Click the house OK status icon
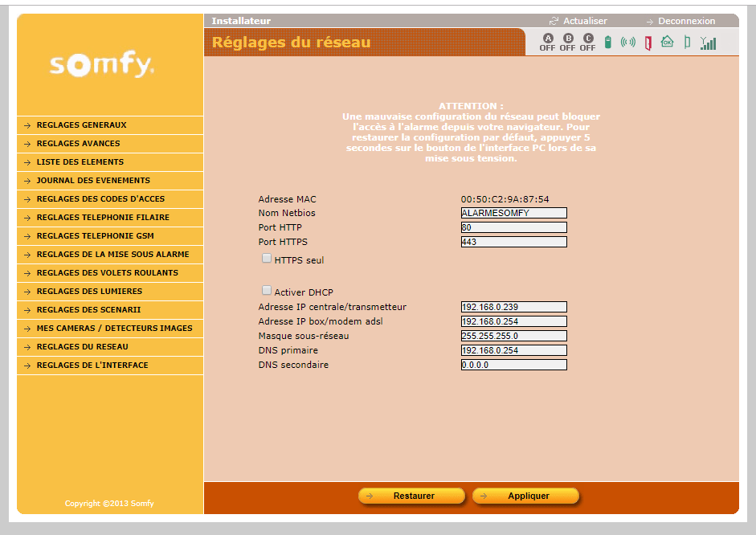This screenshot has height=535, width=756. [x=667, y=42]
